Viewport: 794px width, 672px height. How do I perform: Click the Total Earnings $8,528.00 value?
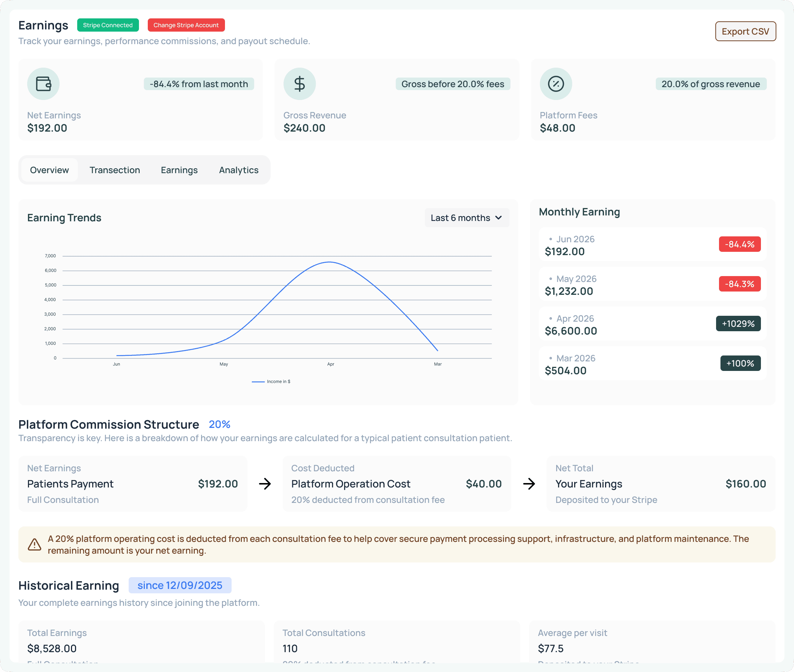coord(52,648)
